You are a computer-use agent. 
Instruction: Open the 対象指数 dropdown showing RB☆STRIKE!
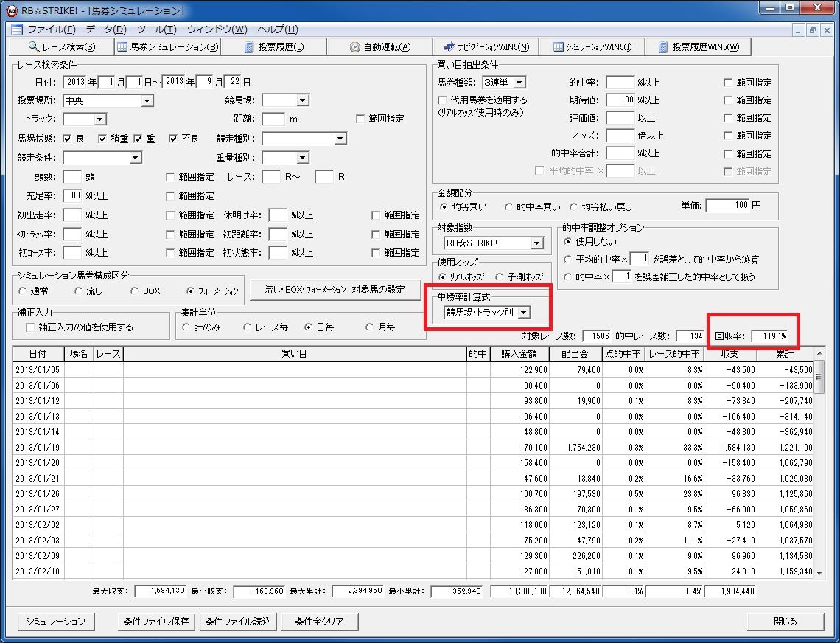click(494, 243)
